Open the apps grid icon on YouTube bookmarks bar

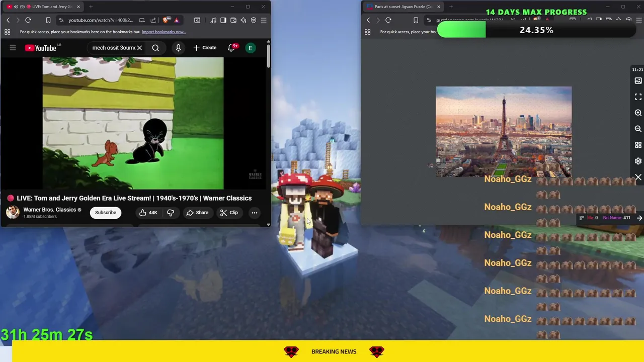tap(8, 32)
